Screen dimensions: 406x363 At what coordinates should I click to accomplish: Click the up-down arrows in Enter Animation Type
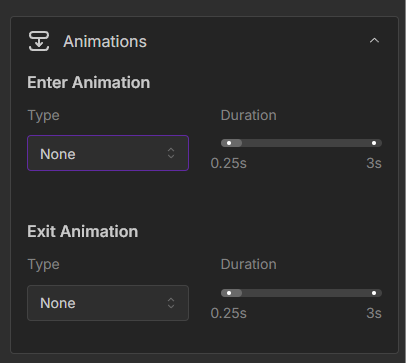tap(171, 153)
